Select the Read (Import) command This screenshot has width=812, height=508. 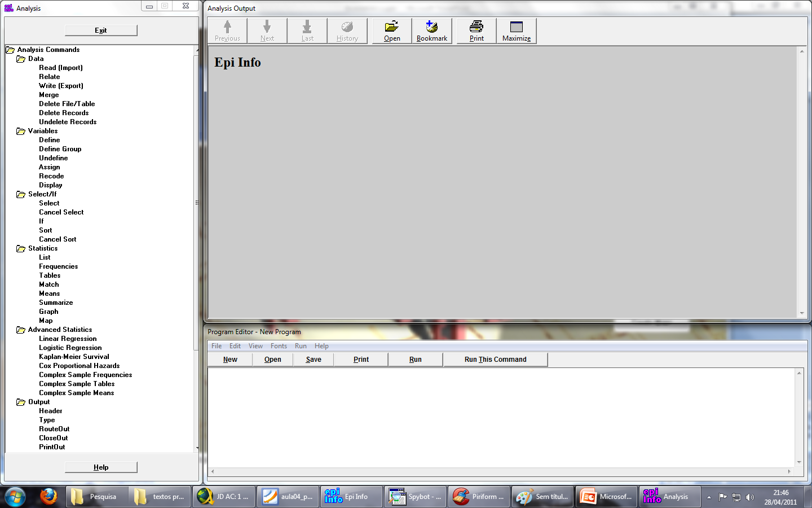coord(61,68)
